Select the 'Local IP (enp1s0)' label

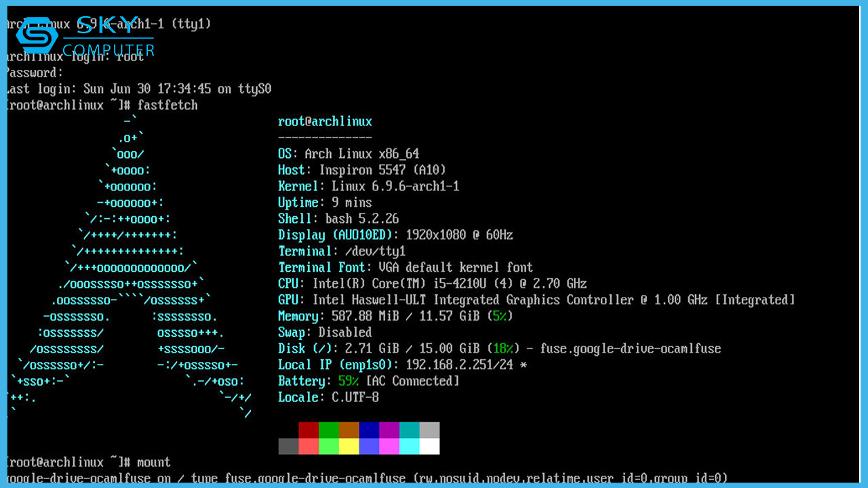point(336,365)
